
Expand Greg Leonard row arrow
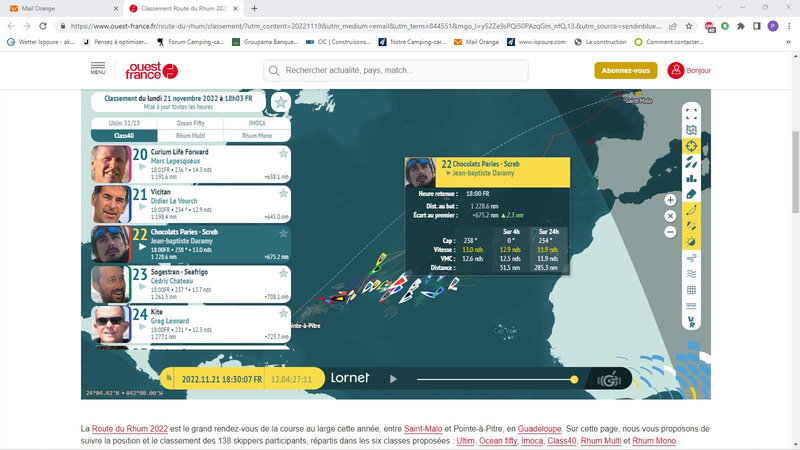coord(142,327)
